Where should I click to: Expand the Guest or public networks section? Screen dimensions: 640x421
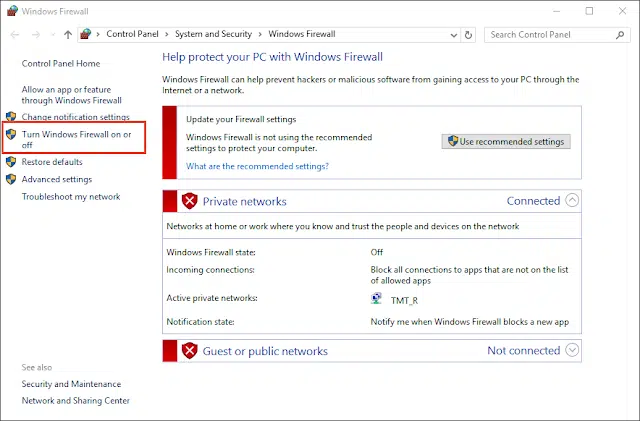(572, 350)
